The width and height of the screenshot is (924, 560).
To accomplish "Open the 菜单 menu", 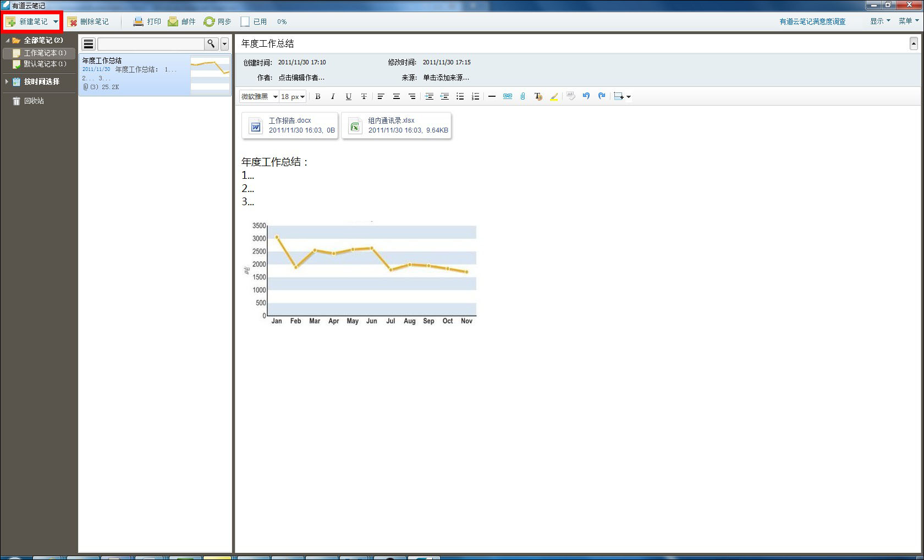I will (909, 21).
